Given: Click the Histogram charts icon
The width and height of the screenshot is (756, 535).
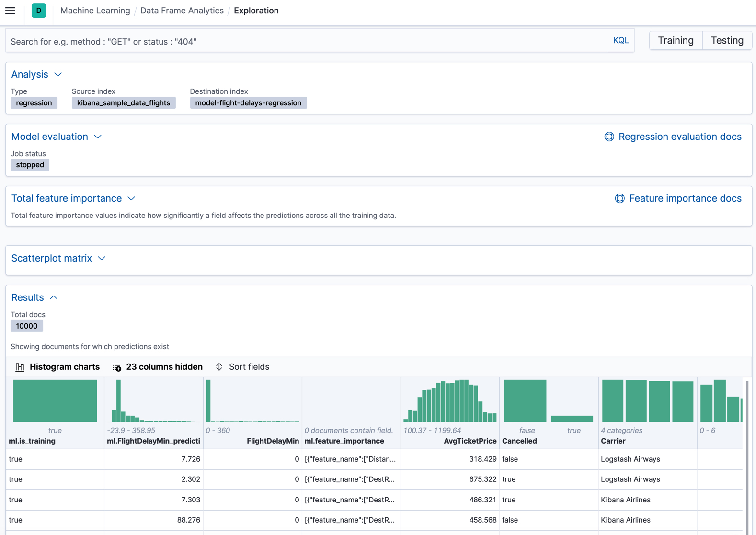Looking at the screenshot, I should point(20,367).
